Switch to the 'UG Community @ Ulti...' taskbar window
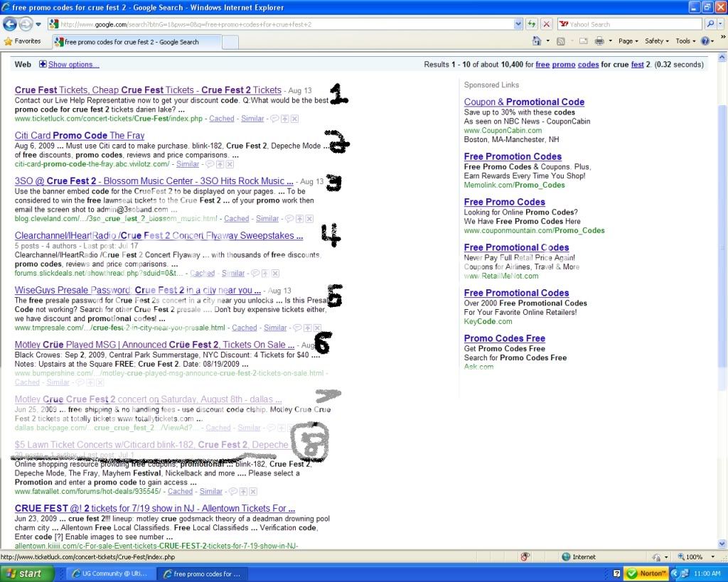The image size is (728, 582). click(x=109, y=573)
